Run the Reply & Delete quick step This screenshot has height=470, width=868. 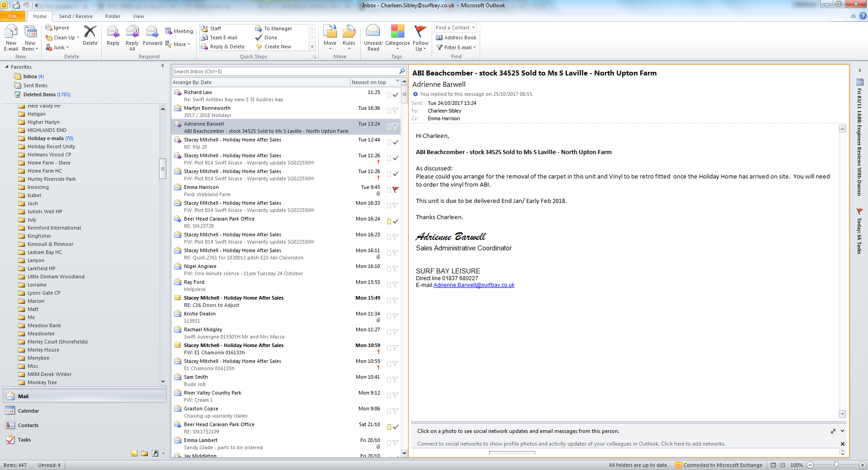click(223, 47)
